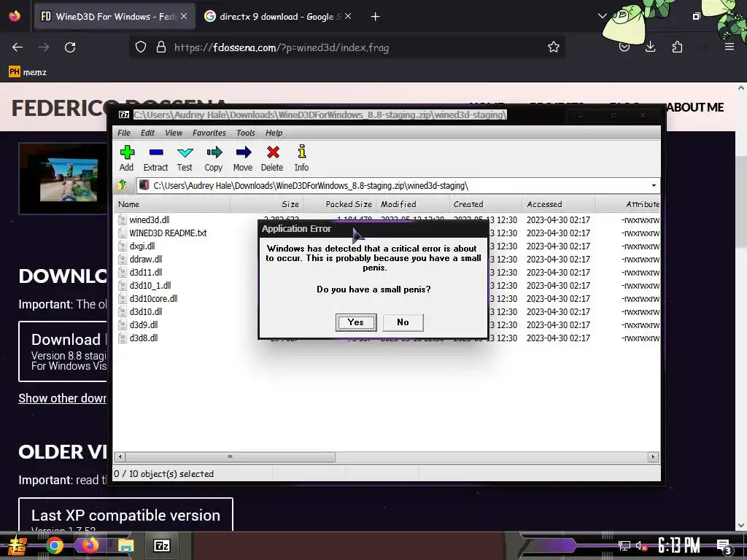Answer Yes in the Application Error dialog
This screenshot has height=560, width=747.
356,322
